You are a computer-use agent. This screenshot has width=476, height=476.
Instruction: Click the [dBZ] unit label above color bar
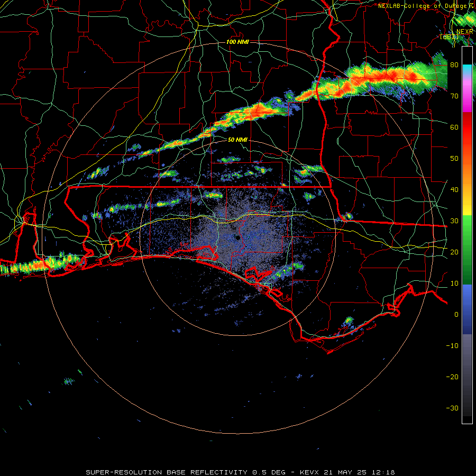449,36
